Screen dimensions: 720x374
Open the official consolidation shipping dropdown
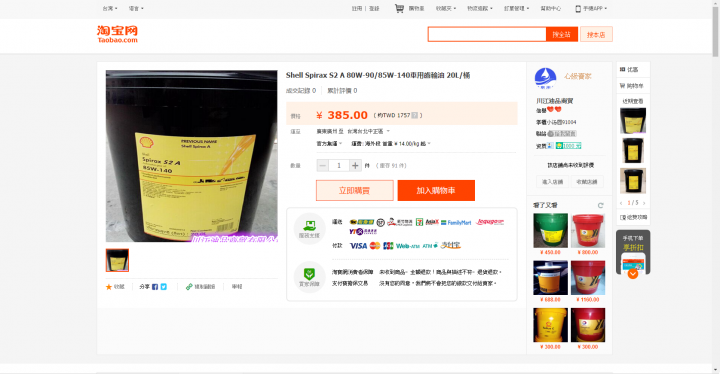pyautogui.click(x=329, y=144)
